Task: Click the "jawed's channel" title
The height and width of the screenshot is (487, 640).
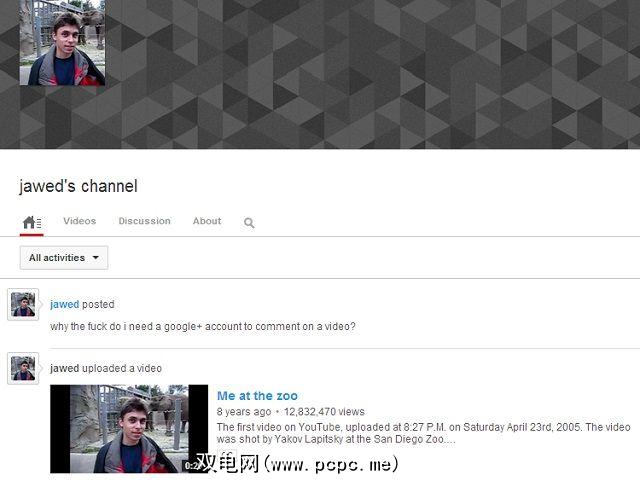Action: pos(78,186)
